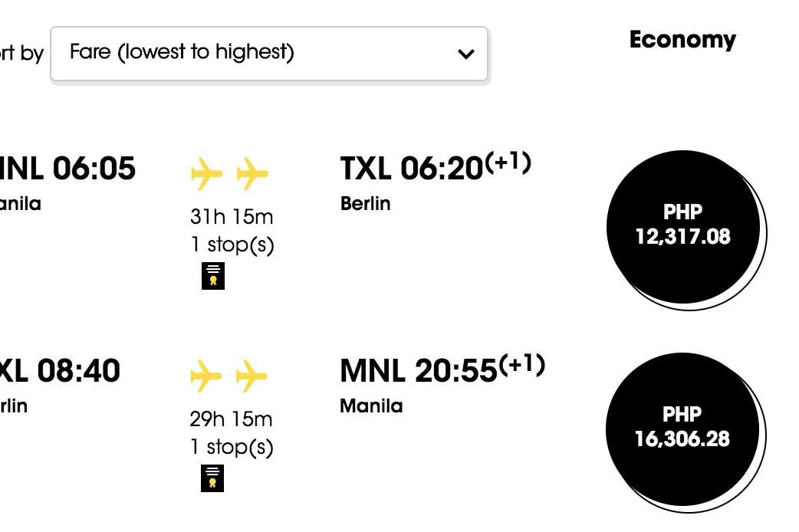The image size is (799, 532).
Task: Show details for the 29h 15m duration
Action: point(232,419)
